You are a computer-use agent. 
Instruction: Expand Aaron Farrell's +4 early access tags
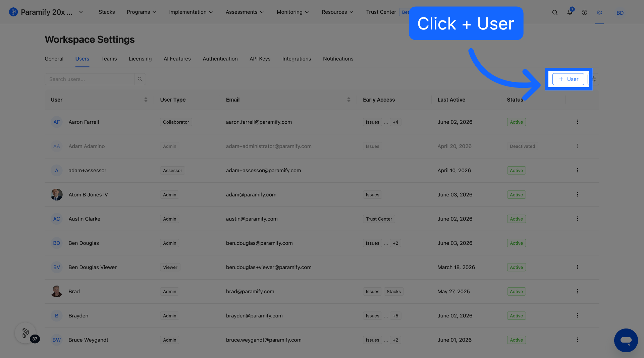(395, 122)
